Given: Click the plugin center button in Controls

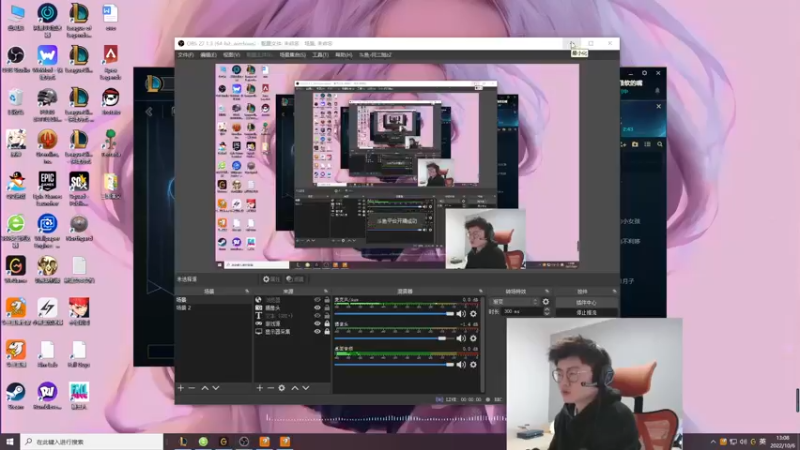Looking at the screenshot, I should point(586,303).
